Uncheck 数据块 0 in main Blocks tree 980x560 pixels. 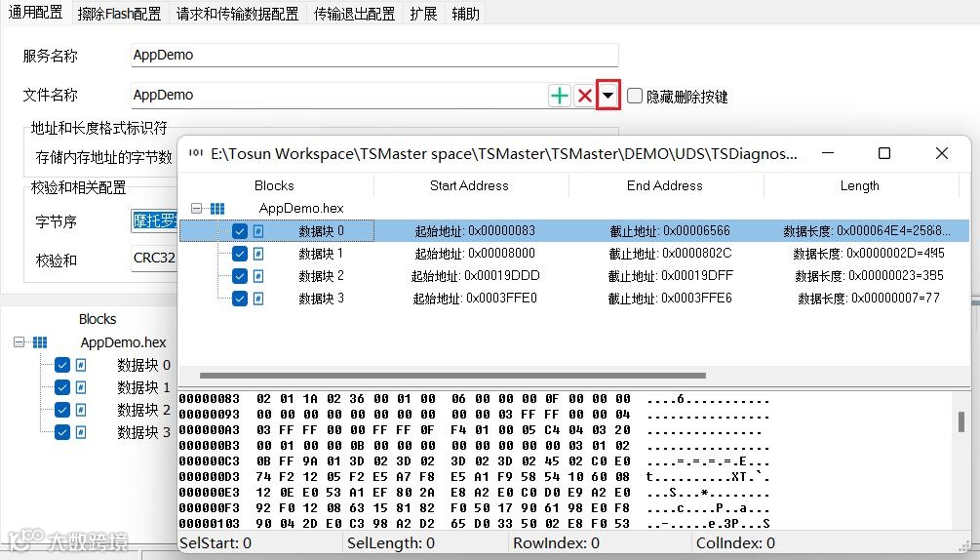61,365
